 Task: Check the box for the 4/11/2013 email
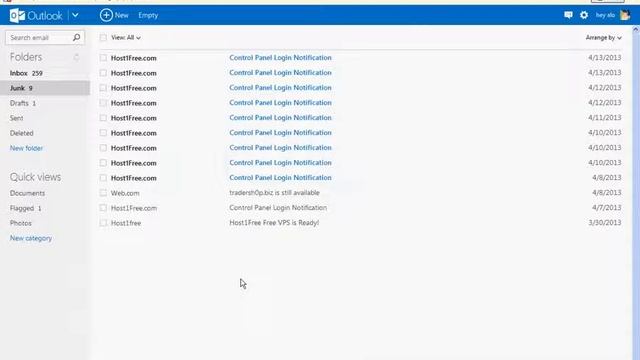click(103, 118)
